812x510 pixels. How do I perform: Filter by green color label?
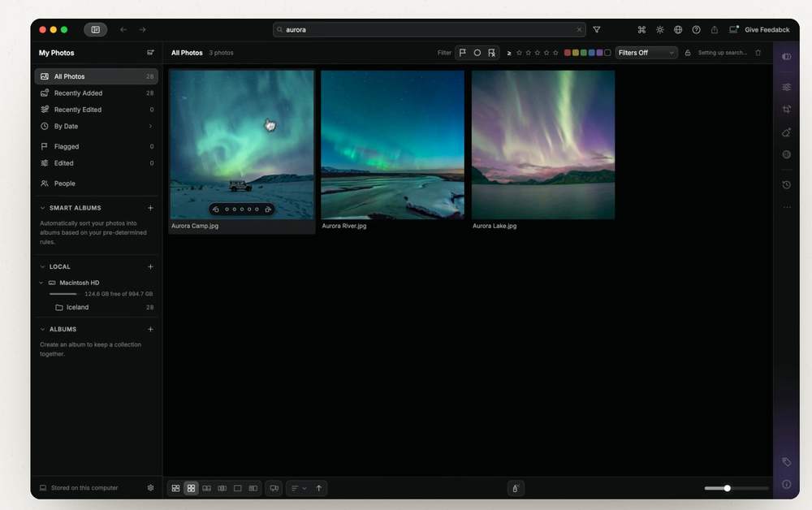584,53
